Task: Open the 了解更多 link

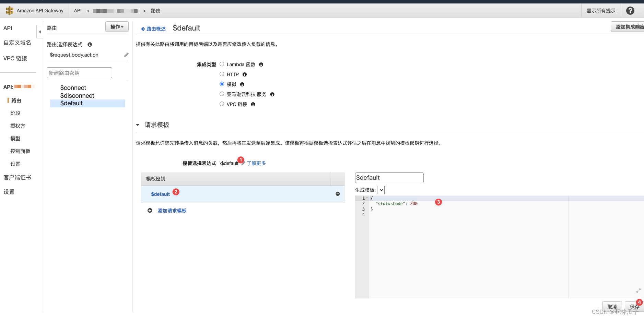Action: coord(256,164)
